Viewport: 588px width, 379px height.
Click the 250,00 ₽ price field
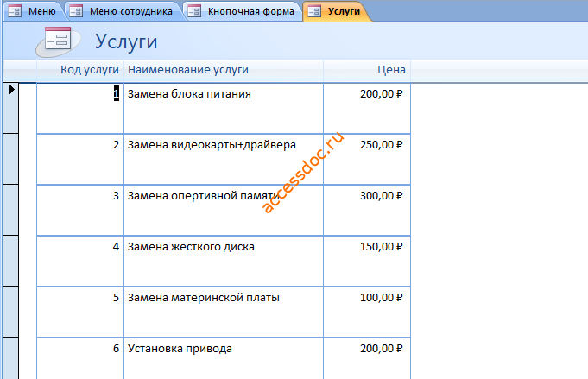367,159
